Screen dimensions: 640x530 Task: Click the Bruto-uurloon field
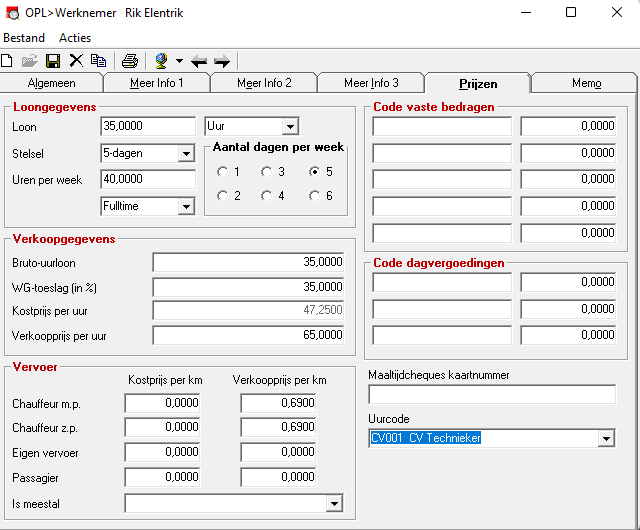pyautogui.click(x=248, y=262)
